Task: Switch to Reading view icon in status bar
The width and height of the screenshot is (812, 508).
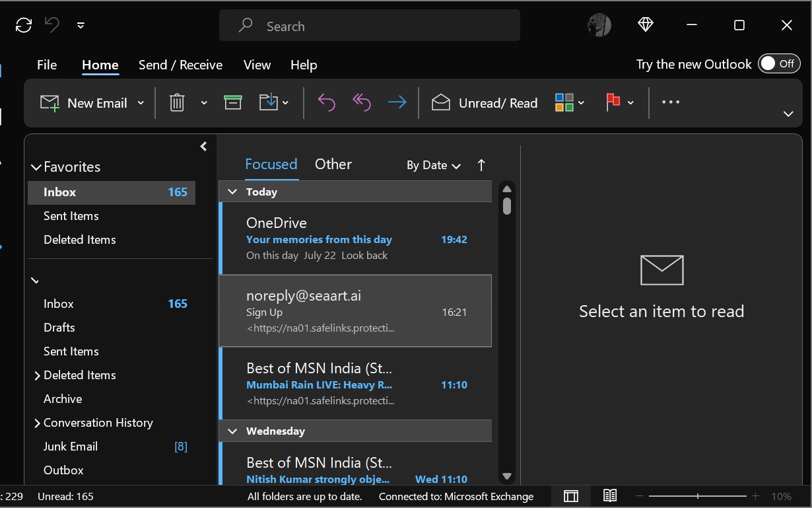Action: pos(610,495)
